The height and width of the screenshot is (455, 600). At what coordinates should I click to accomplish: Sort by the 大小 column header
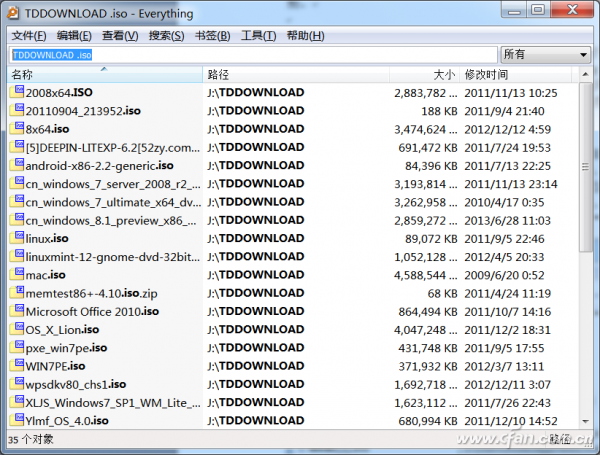click(424, 75)
